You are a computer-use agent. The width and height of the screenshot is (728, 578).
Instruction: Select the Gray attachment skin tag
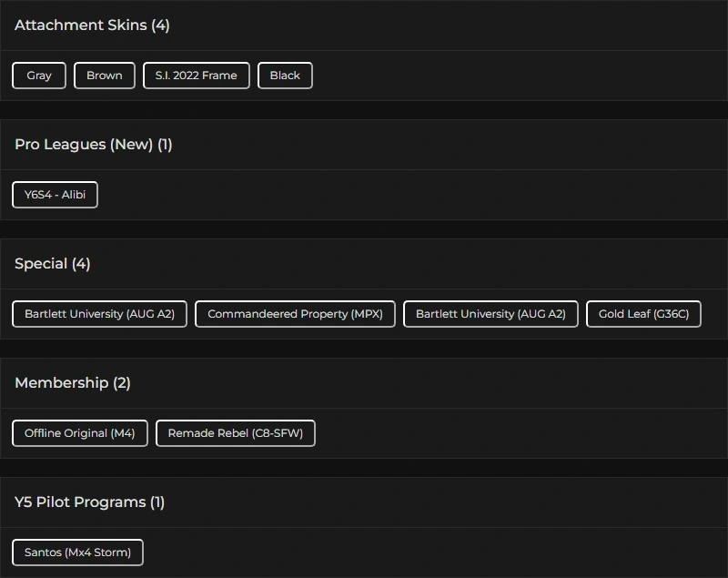coord(39,76)
